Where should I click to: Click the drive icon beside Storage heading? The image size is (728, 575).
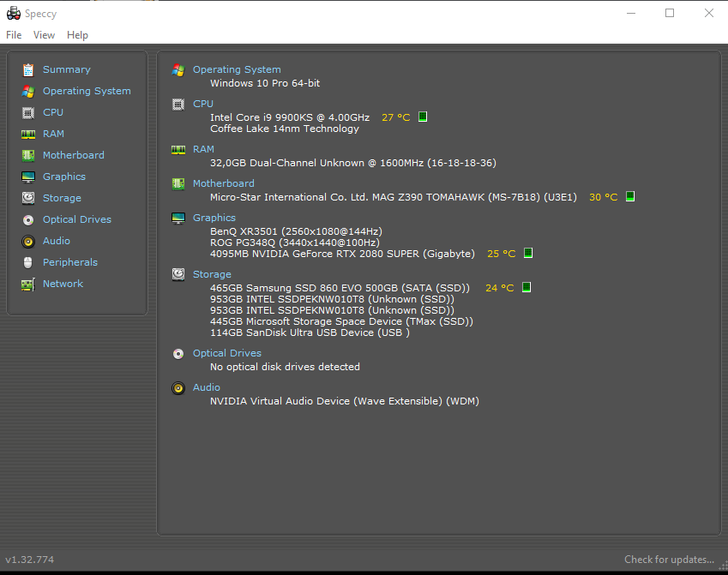click(178, 274)
